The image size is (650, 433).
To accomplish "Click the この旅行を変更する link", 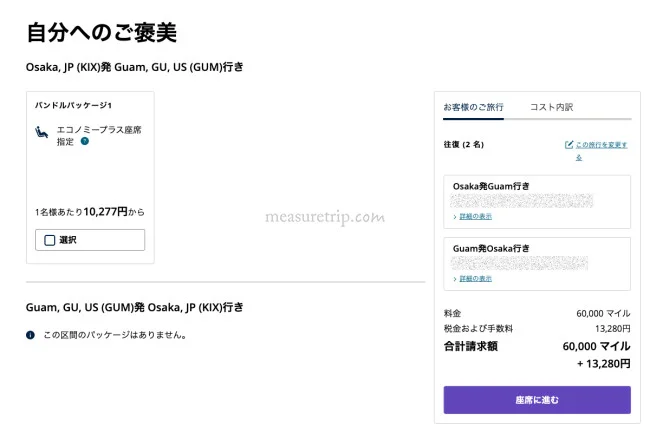I will click(x=601, y=150).
